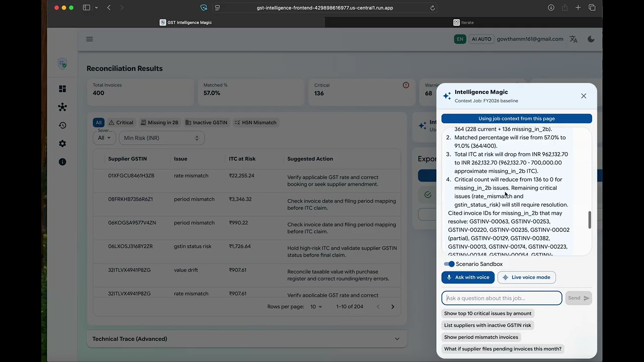Viewport: 644px width, 362px height.
Task: Click the shield logo in sidebar
Action: (x=62, y=63)
